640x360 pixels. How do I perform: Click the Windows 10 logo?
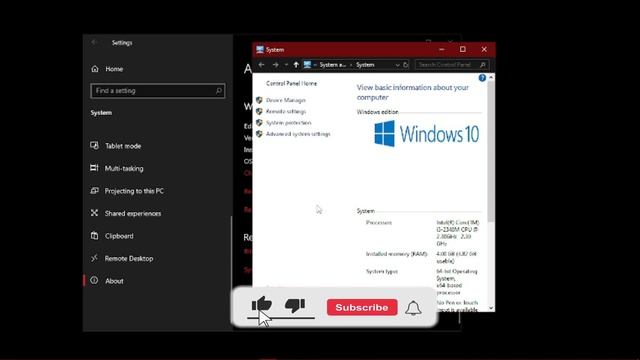[427, 133]
